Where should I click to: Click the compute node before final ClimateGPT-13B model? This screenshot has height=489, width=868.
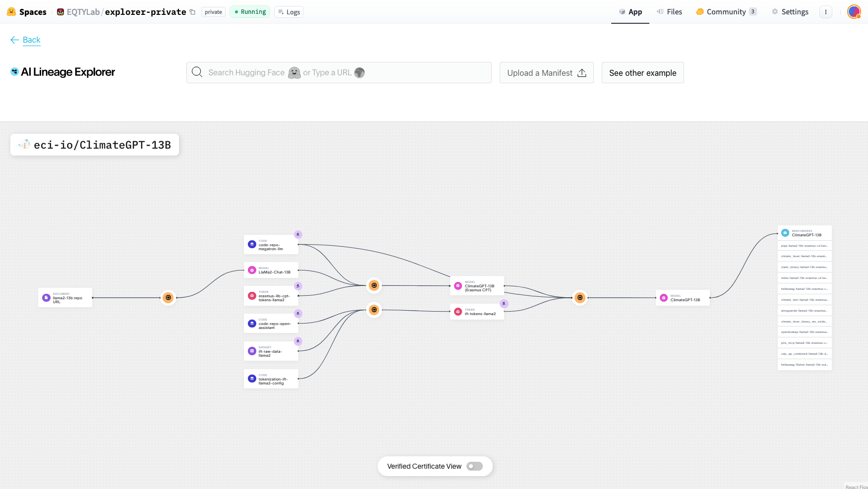tap(580, 298)
